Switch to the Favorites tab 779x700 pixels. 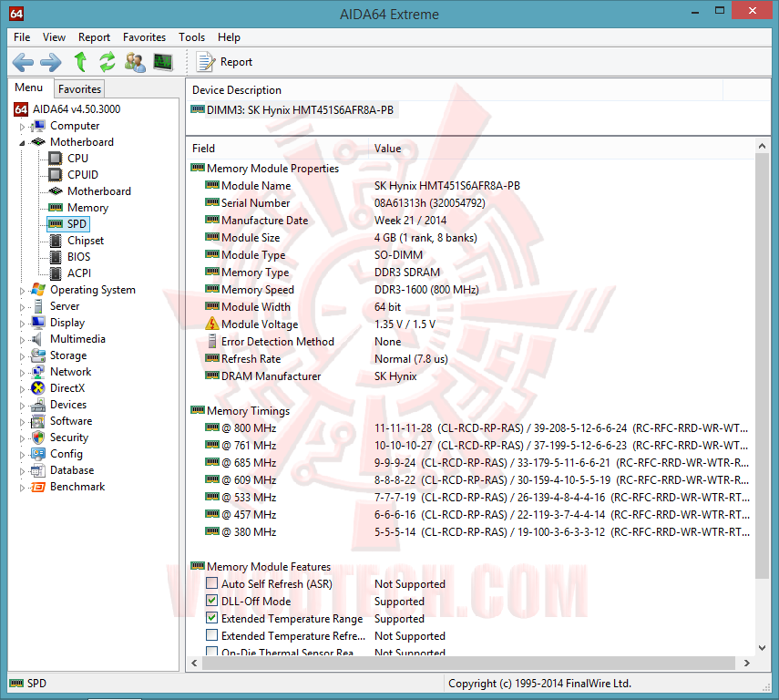coord(79,89)
